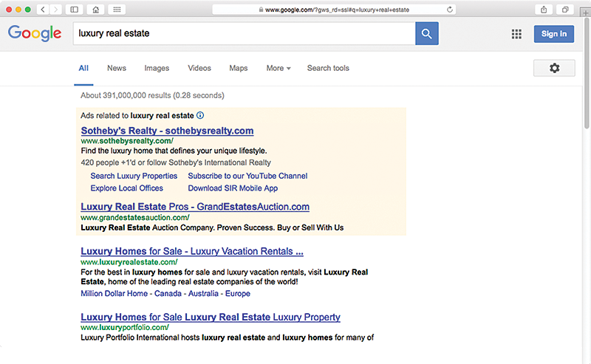Open the Europe sublink
591x364 pixels.
pos(238,294)
